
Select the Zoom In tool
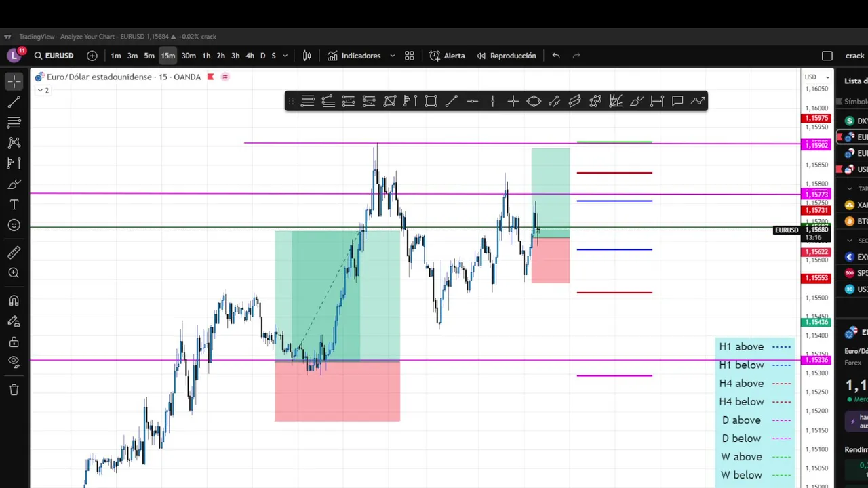[x=14, y=273]
